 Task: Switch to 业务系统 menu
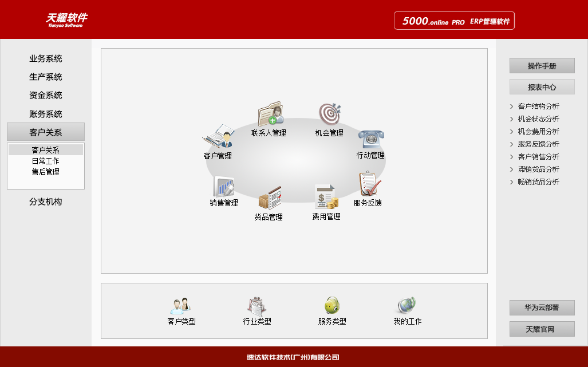tap(46, 59)
